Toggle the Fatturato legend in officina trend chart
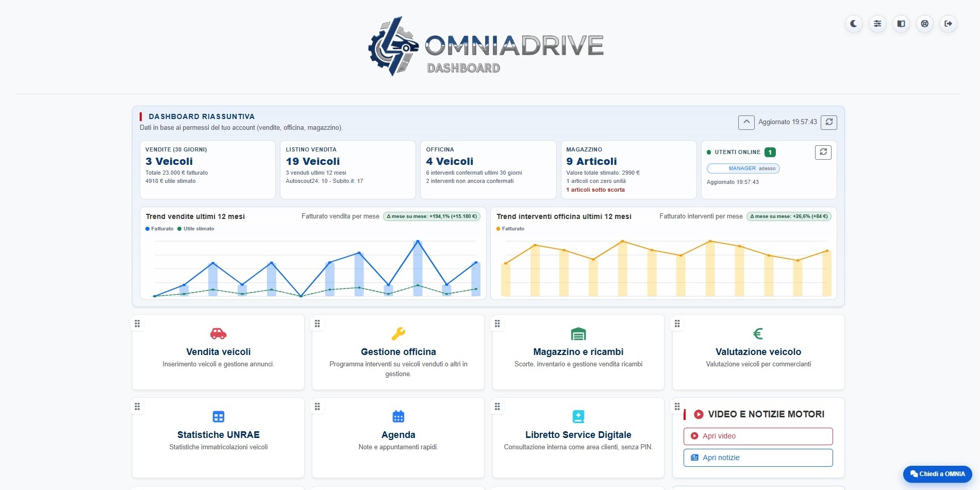The height and width of the screenshot is (490, 980). tap(510, 229)
